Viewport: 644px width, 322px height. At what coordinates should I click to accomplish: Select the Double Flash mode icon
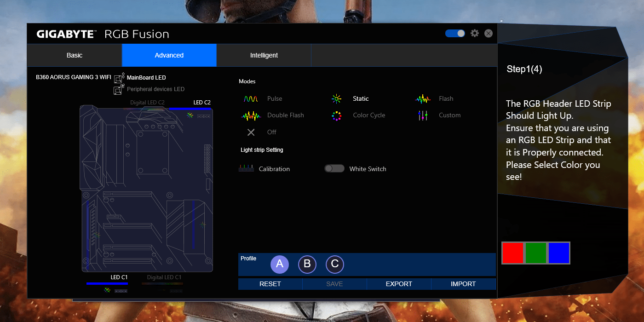pos(251,115)
